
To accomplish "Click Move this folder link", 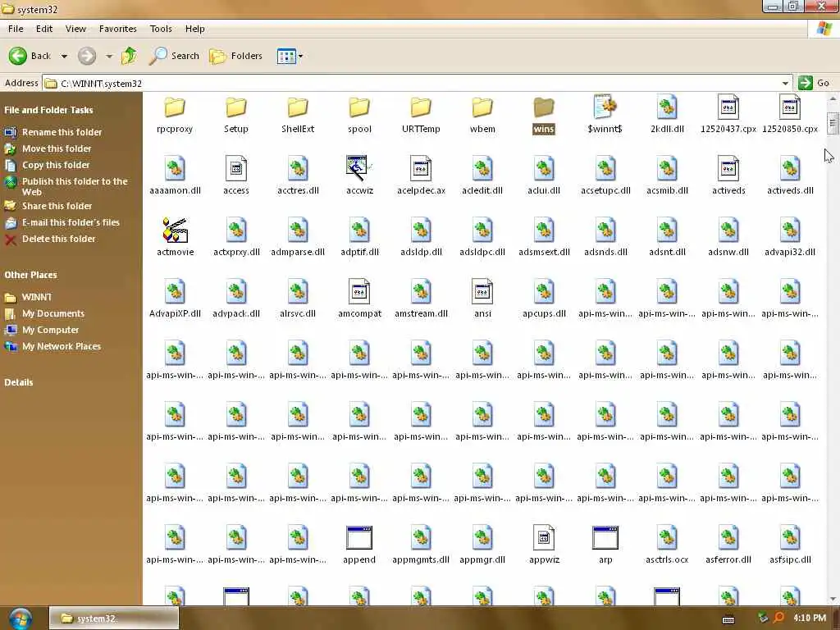I will (57, 148).
